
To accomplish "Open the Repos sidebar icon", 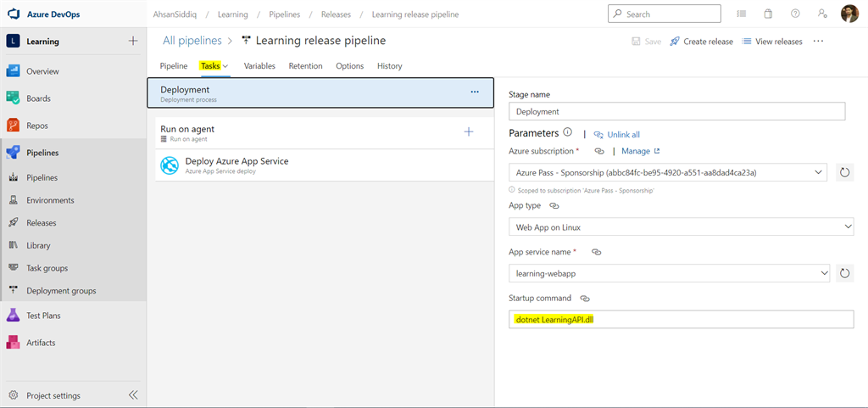I will click(x=14, y=126).
